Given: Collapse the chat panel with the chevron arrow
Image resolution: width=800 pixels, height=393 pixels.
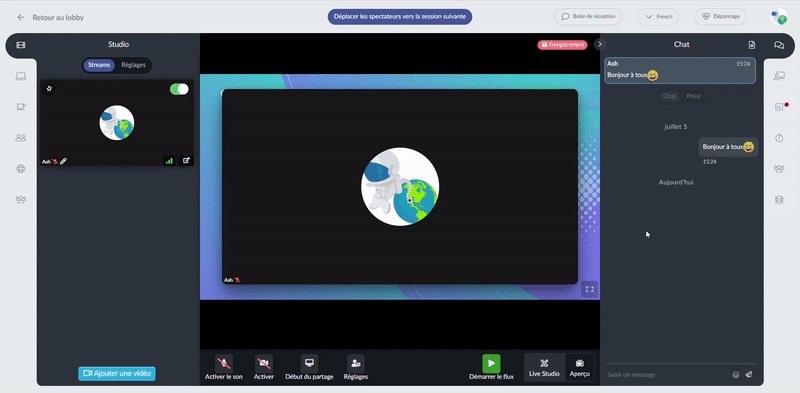Looking at the screenshot, I should pyautogui.click(x=599, y=44).
